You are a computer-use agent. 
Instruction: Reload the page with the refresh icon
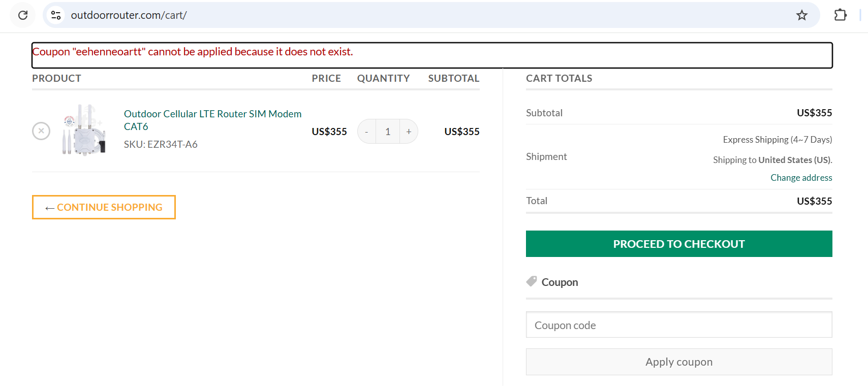(23, 15)
